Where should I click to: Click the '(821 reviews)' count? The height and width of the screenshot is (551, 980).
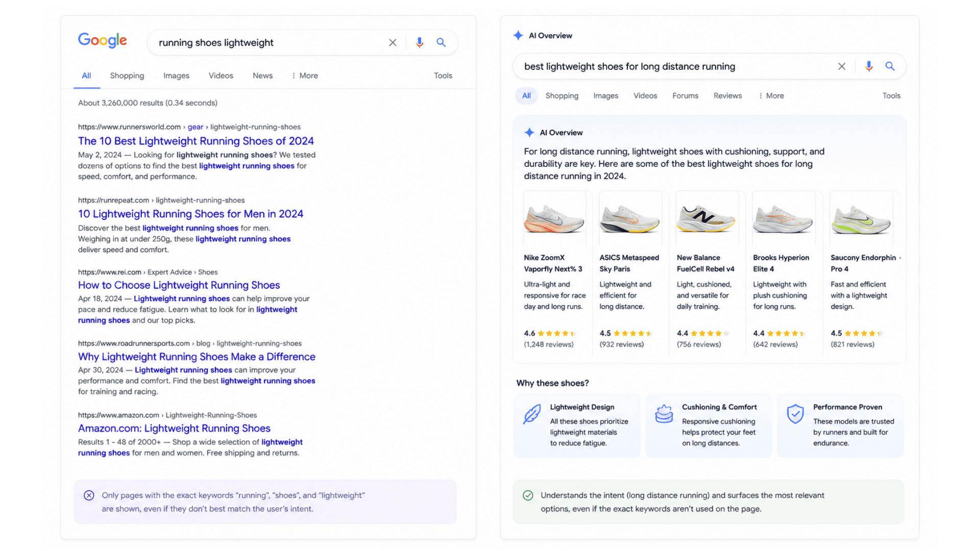[x=852, y=344]
